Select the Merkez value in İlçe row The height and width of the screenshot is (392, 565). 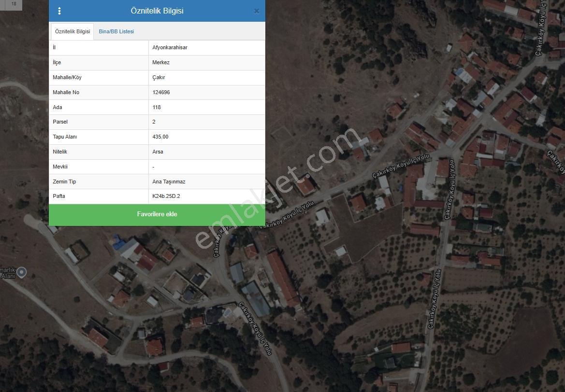click(x=161, y=63)
